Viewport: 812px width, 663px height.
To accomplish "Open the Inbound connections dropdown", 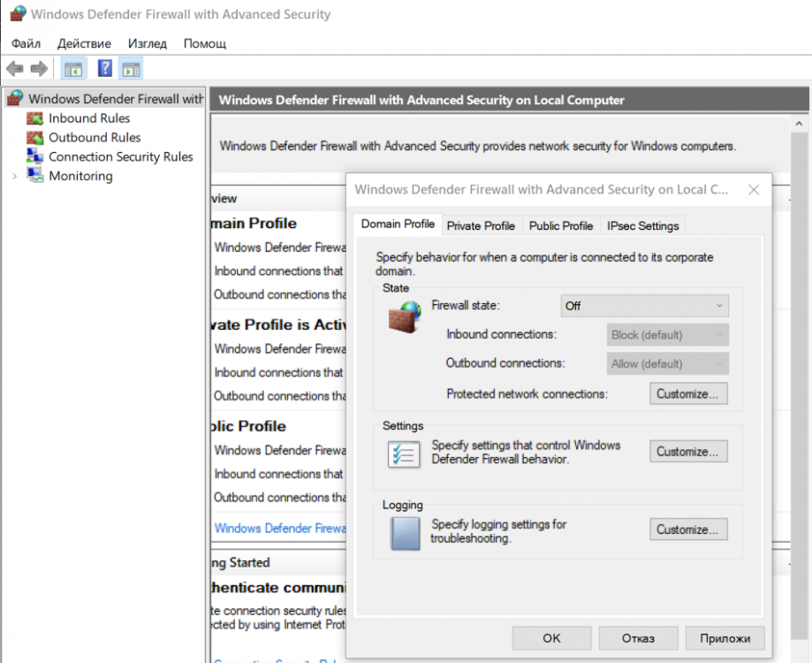I will 667,335.
